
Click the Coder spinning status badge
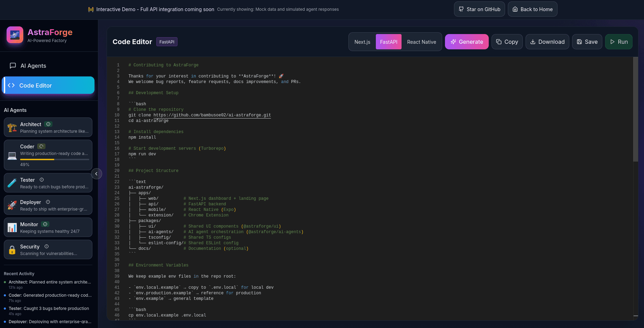coord(41,146)
